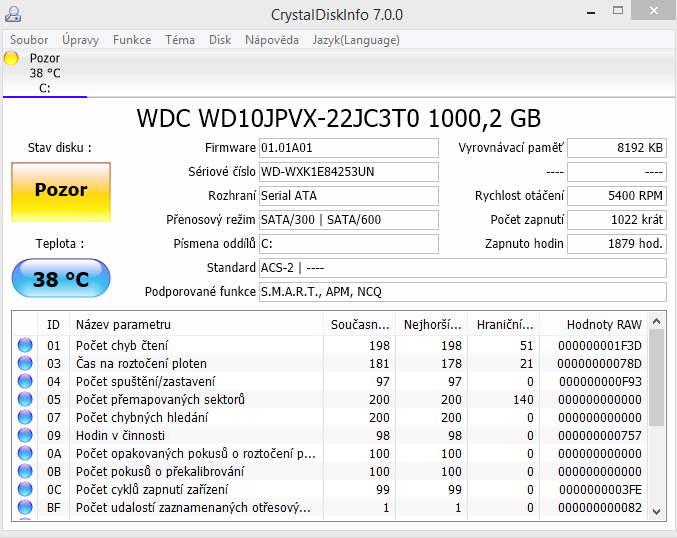Click the ID column header
The image size is (677, 538).
(x=53, y=325)
